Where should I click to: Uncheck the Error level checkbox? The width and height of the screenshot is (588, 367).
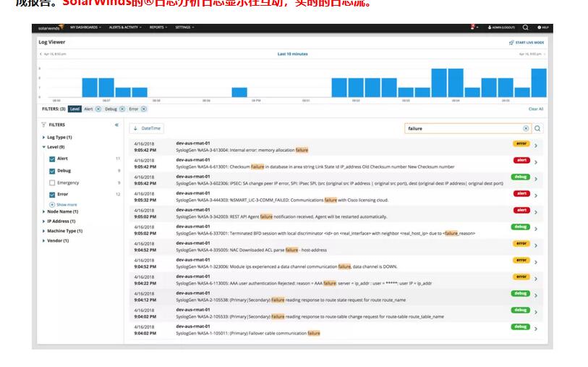(52, 195)
